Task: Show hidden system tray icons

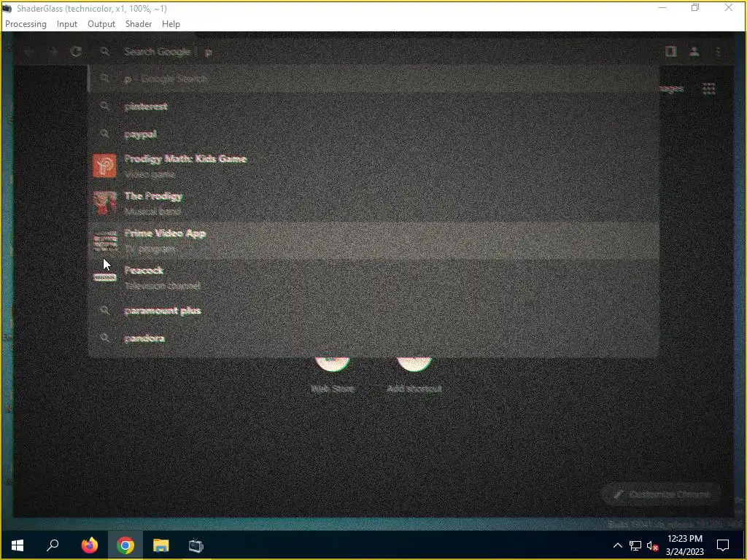Action: click(617, 545)
